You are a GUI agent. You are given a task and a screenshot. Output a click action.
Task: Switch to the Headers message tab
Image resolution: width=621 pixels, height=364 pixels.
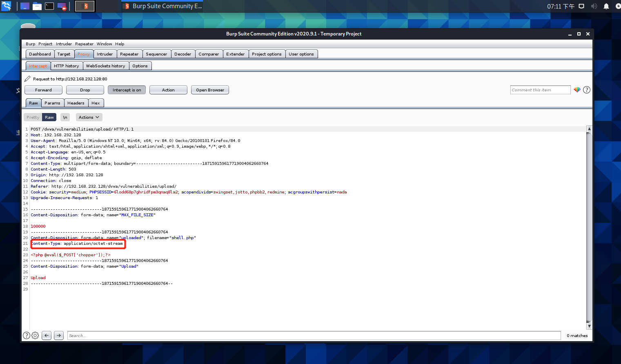coord(76,103)
